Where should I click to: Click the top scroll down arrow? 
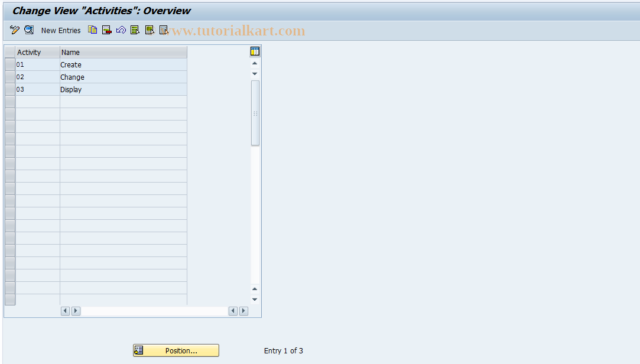[255, 74]
